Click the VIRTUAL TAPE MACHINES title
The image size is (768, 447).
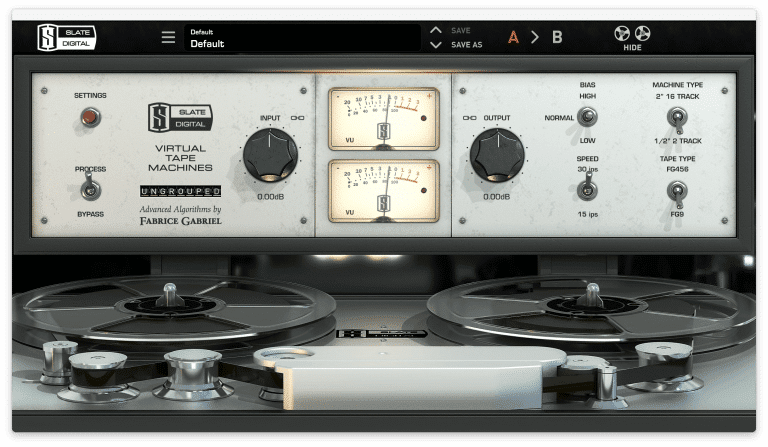click(180, 158)
